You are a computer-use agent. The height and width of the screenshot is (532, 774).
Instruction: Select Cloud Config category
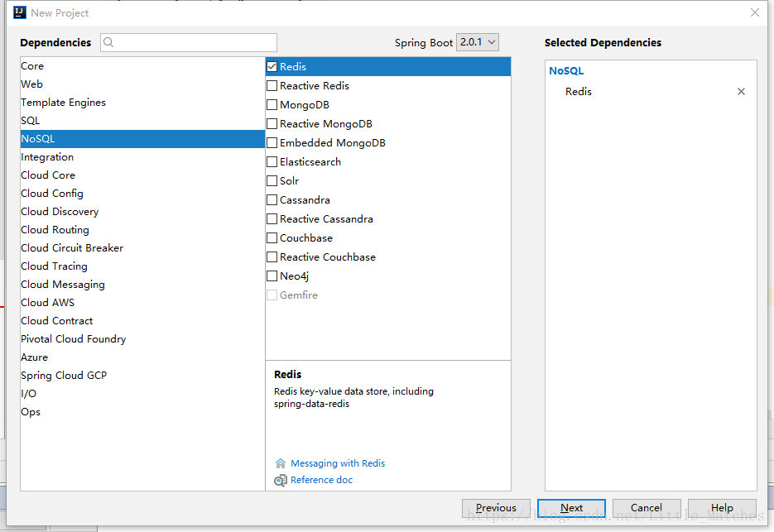click(142, 194)
